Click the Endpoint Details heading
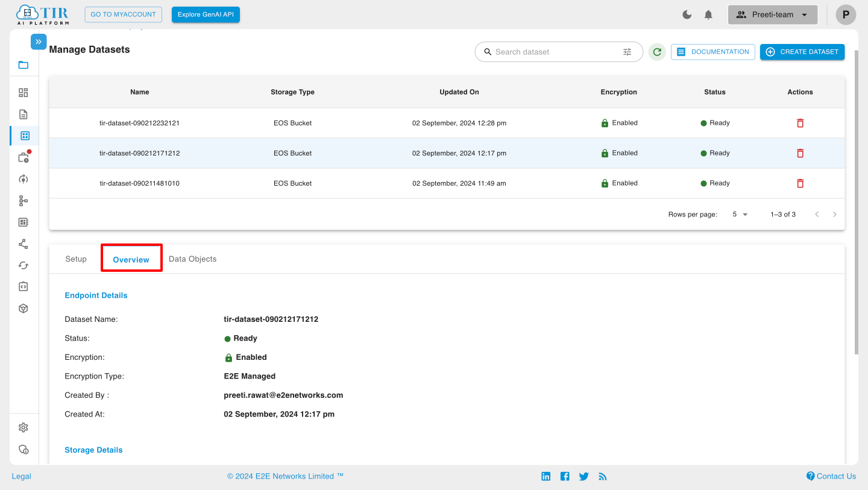The width and height of the screenshot is (868, 490). [96, 295]
